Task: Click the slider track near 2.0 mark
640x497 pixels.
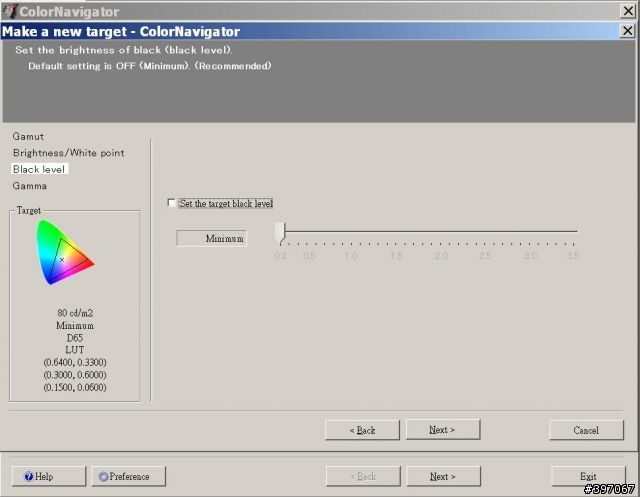Action: (x=441, y=231)
